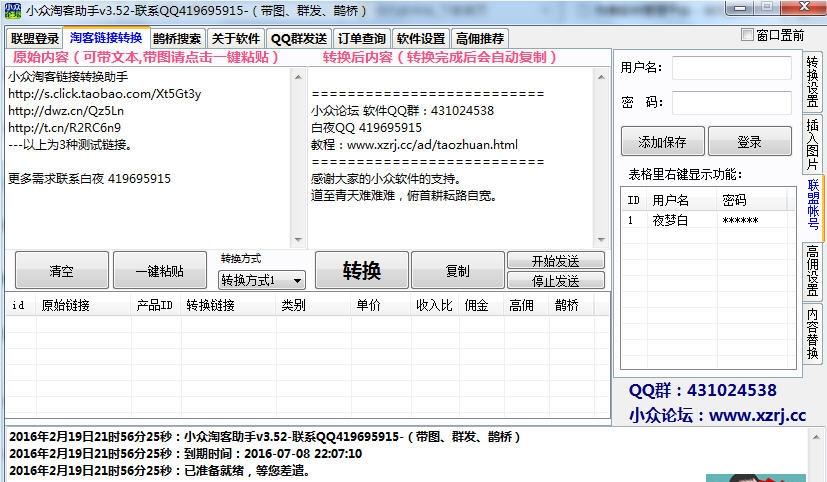Click the log line 已准备就绪，等您差遣
The width and height of the screenshot is (827, 482).
159,470
